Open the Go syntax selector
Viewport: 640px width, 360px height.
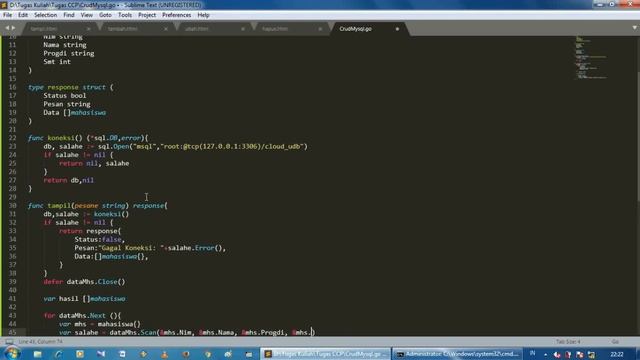(615, 342)
